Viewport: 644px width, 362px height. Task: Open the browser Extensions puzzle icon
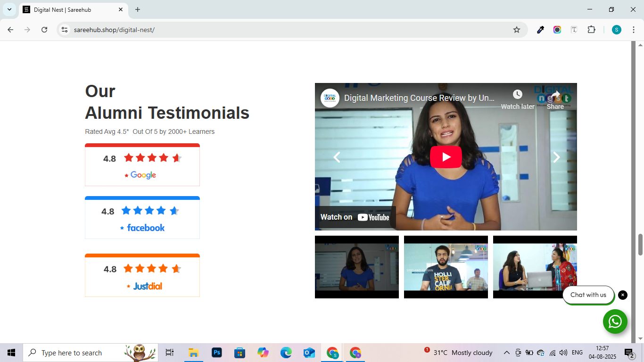(x=591, y=30)
